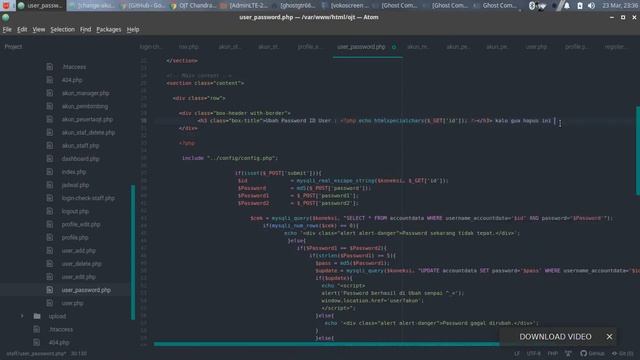Open .htaccess below the upload folder
Viewport: 640px width, 360px height.
pyautogui.click(x=61, y=329)
